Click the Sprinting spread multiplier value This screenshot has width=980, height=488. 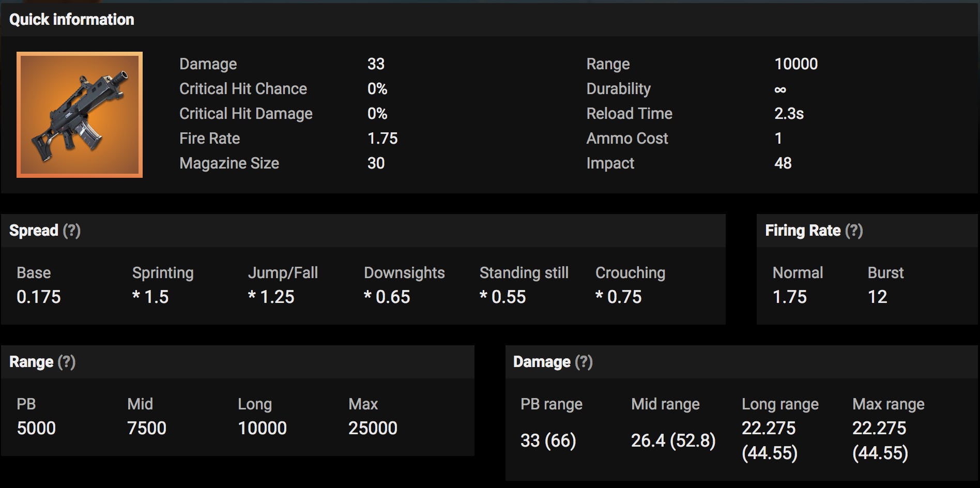click(x=150, y=297)
